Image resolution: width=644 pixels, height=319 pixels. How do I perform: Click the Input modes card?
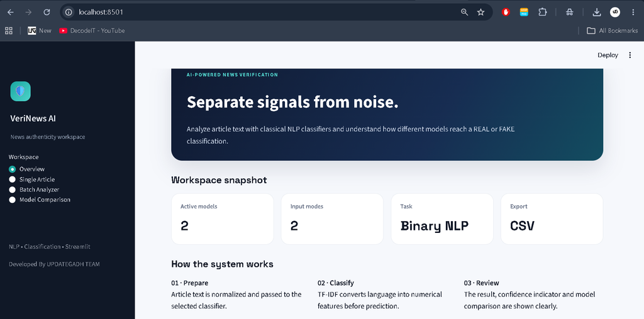pyautogui.click(x=332, y=219)
